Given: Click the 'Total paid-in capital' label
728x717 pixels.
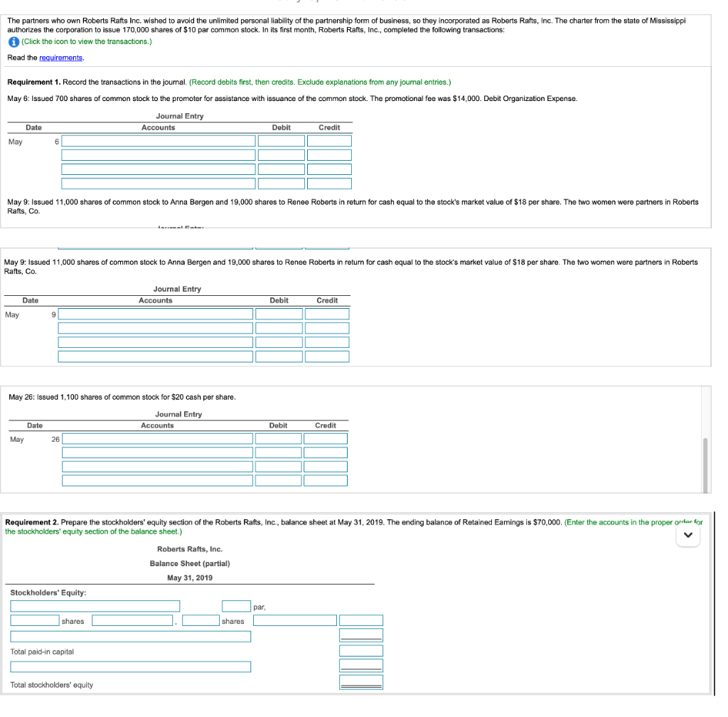Looking at the screenshot, I should pyautogui.click(x=42, y=652).
